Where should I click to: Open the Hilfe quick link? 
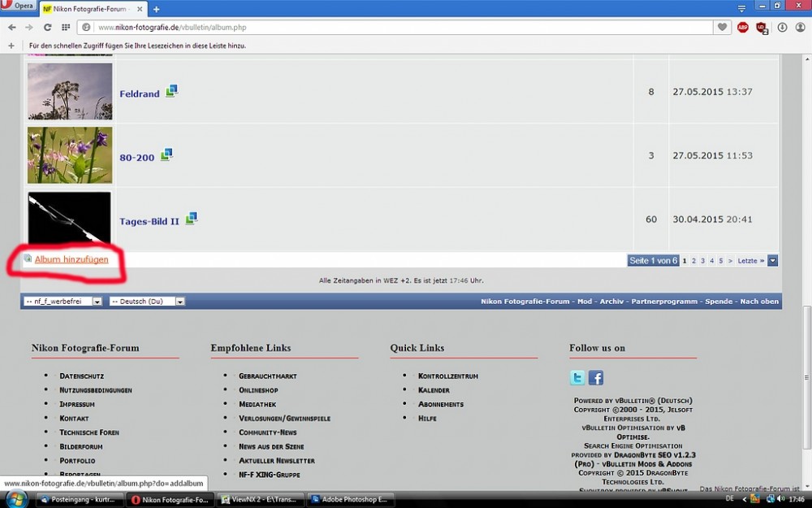coord(427,418)
